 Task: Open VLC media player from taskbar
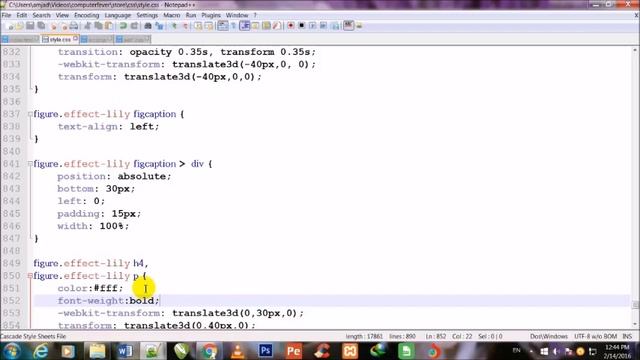click(x=238, y=351)
